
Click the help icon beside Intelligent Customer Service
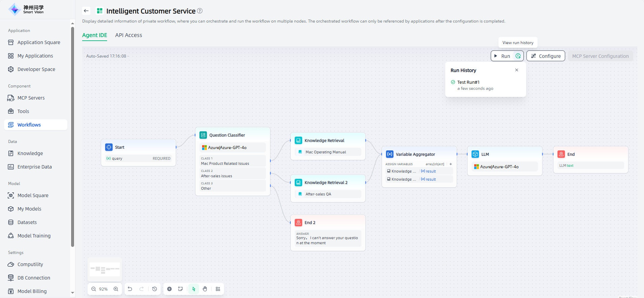pyautogui.click(x=200, y=11)
